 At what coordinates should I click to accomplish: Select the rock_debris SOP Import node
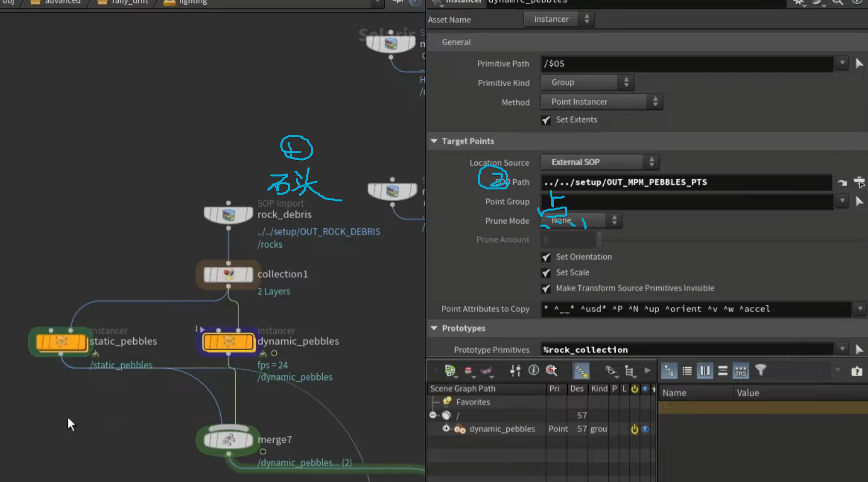228,214
